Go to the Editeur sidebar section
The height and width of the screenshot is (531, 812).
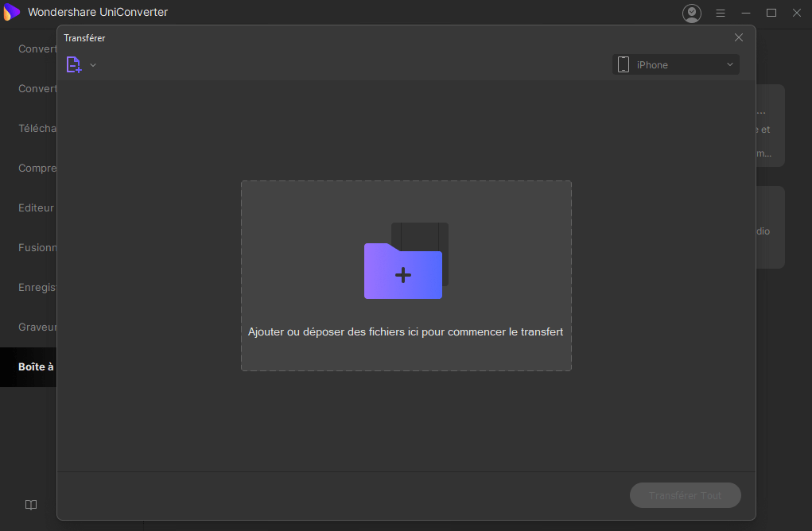(x=37, y=207)
